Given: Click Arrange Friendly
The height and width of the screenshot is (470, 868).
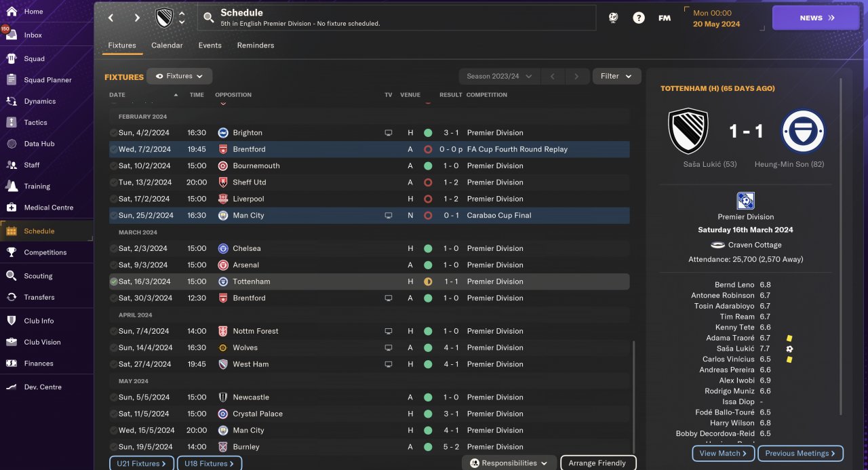Looking at the screenshot, I should [x=597, y=463].
